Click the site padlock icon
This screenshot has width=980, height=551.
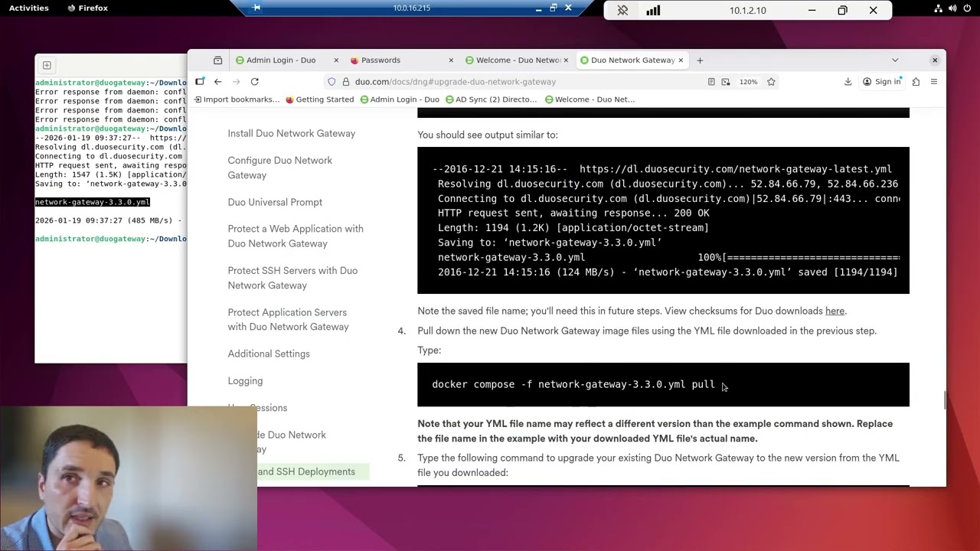[346, 82]
